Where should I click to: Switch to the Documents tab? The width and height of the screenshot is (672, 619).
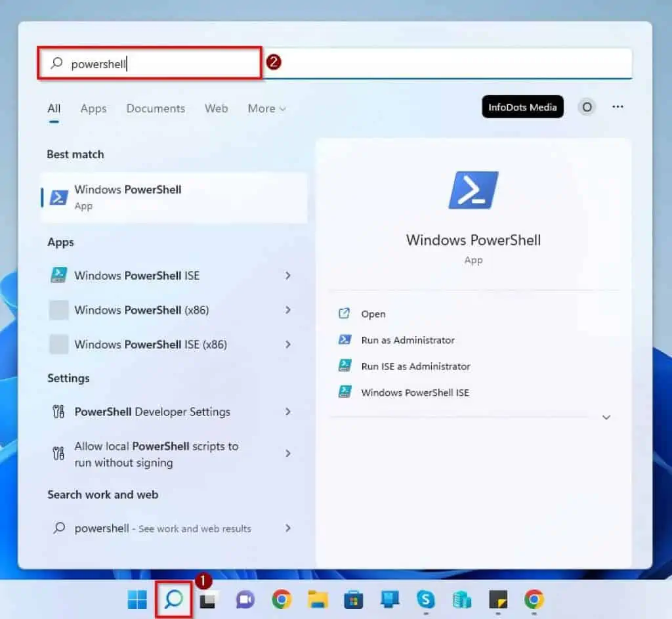tap(156, 109)
